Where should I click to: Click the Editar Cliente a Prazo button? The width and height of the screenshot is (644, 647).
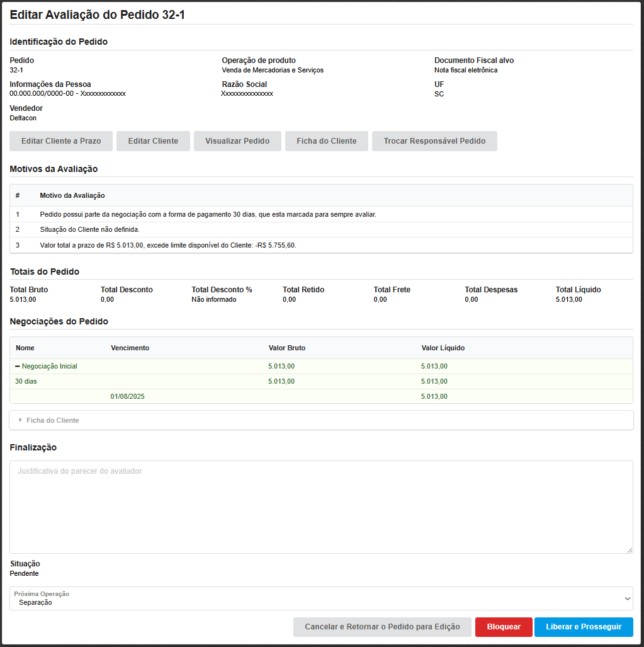click(x=61, y=141)
